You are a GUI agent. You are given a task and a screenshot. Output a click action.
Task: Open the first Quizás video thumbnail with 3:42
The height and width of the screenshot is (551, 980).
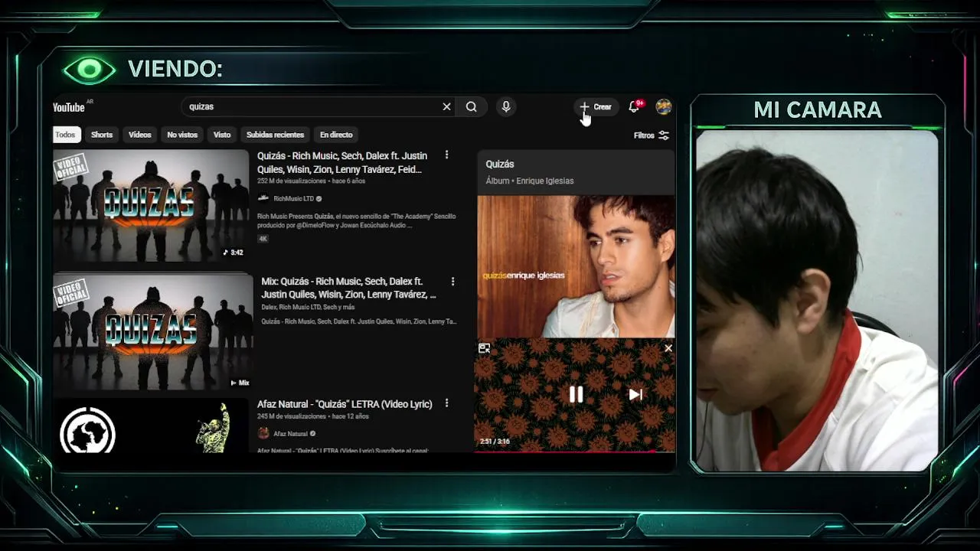point(151,205)
